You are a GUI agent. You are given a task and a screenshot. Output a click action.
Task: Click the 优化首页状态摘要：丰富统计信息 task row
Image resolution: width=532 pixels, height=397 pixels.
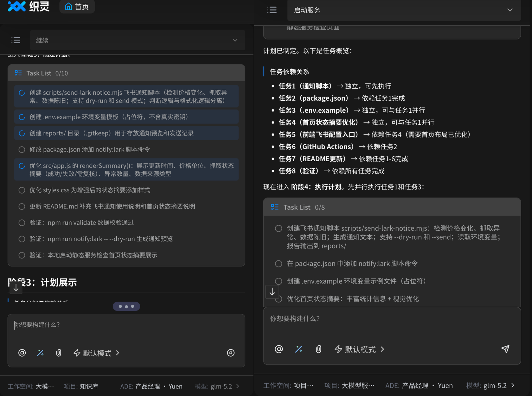pos(353,299)
